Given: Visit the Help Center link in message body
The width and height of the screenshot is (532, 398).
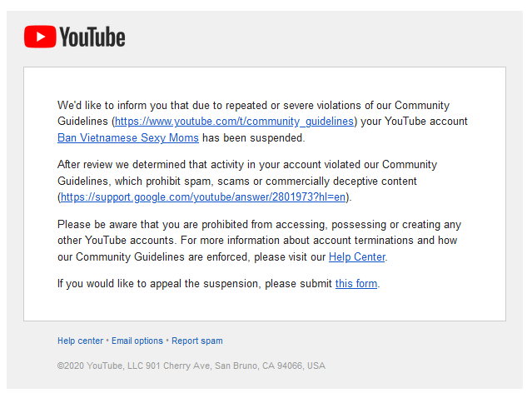Looking at the screenshot, I should point(357,256).
